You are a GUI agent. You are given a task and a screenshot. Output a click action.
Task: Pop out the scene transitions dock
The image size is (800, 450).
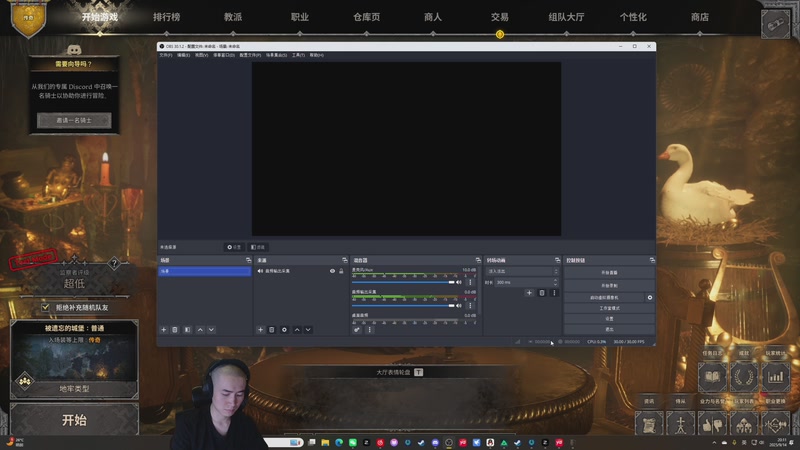(x=557, y=260)
